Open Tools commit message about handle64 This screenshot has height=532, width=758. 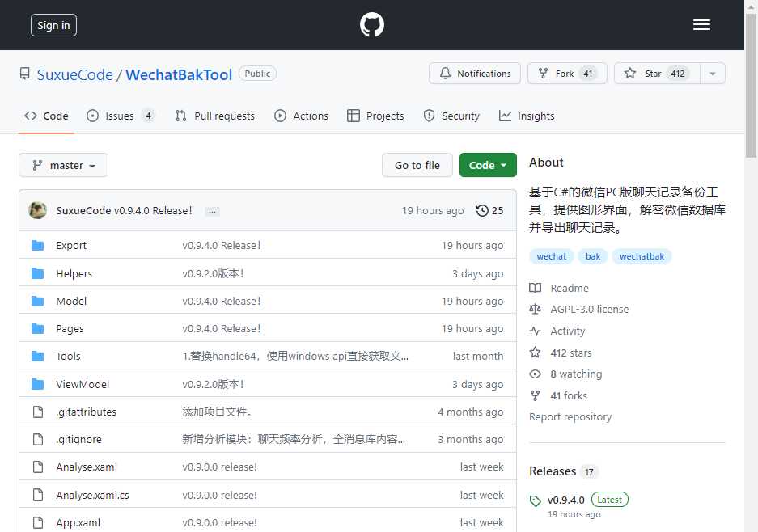pos(295,356)
